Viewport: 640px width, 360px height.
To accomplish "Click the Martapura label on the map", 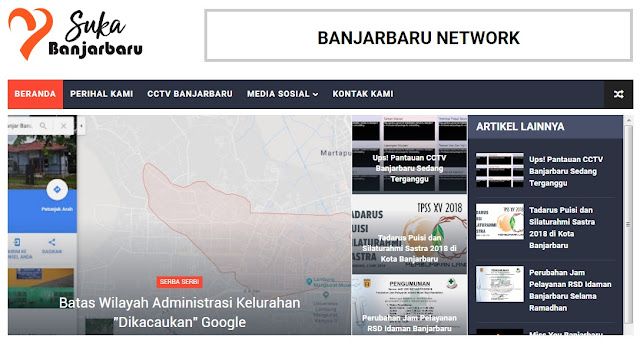I will 336,153.
